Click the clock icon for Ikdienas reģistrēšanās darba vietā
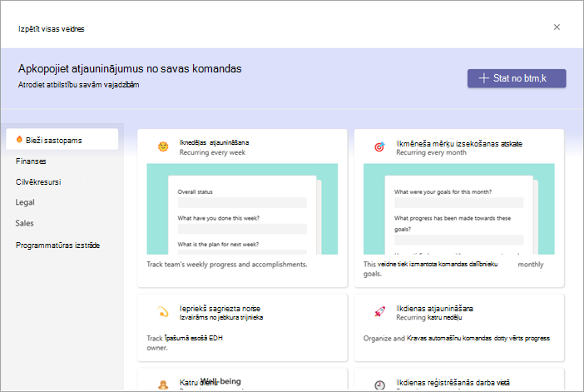The image size is (584, 392). (379, 385)
